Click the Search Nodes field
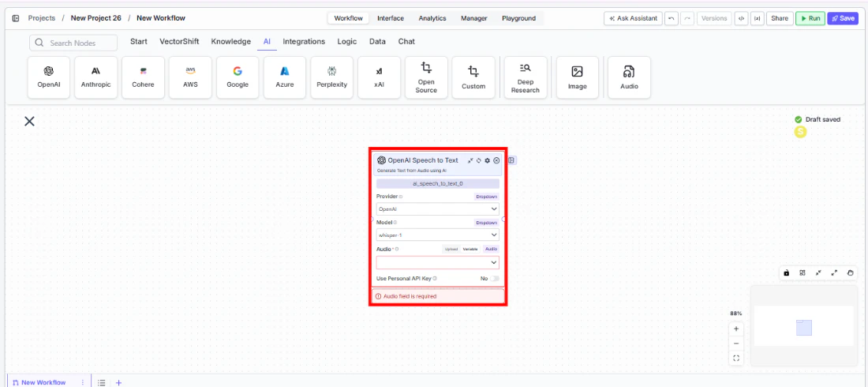The image size is (868, 387). tap(73, 43)
